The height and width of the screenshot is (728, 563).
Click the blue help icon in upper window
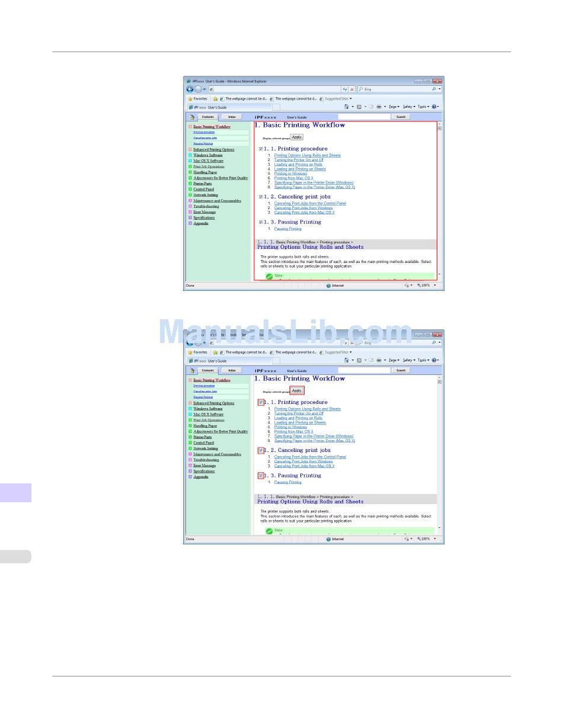(x=434, y=107)
